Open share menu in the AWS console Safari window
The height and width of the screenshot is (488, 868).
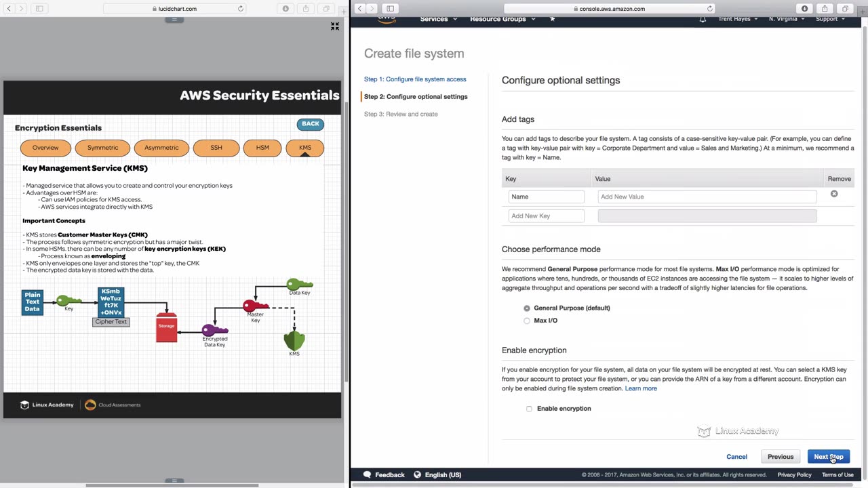[x=825, y=9]
